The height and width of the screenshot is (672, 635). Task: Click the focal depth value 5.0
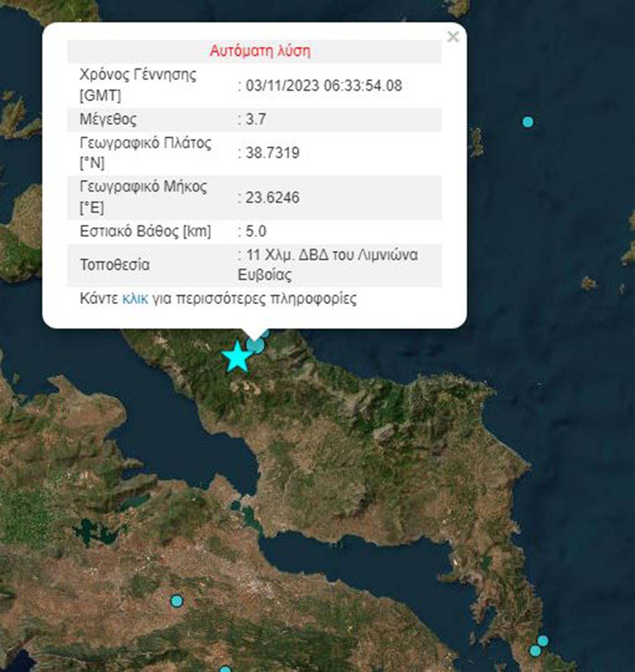tap(256, 231)
